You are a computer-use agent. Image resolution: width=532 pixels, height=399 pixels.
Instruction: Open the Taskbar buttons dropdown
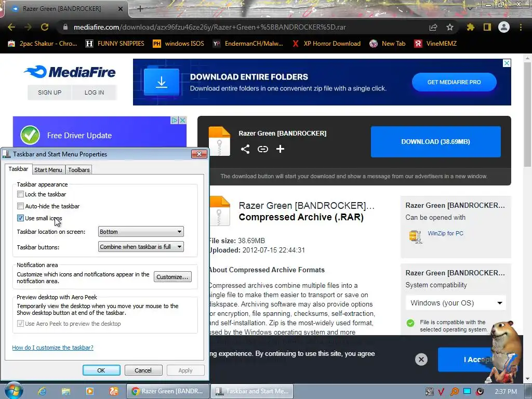click(141, 247)
